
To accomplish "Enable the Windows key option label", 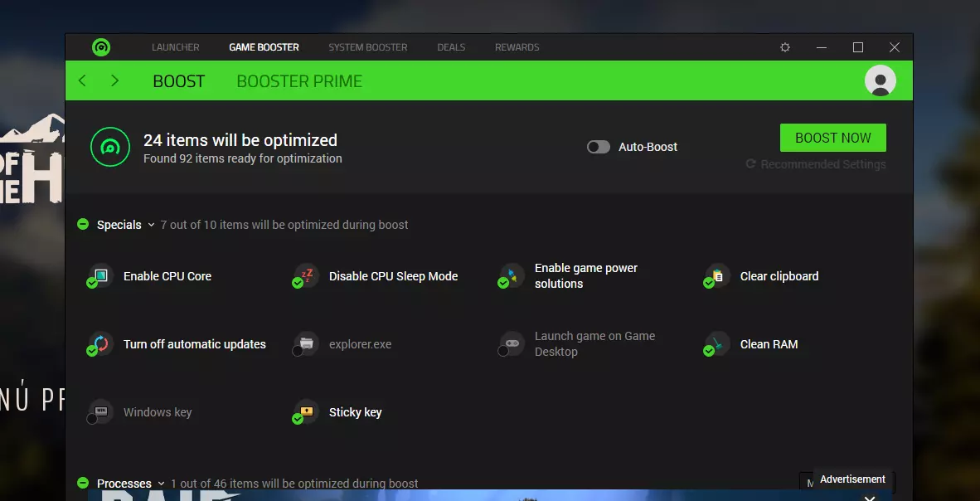I will [158, 412].
